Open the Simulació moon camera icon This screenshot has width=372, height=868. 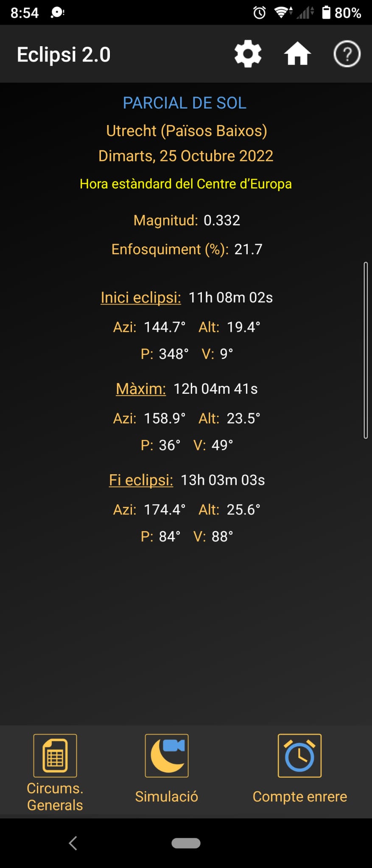click(167, 755)
